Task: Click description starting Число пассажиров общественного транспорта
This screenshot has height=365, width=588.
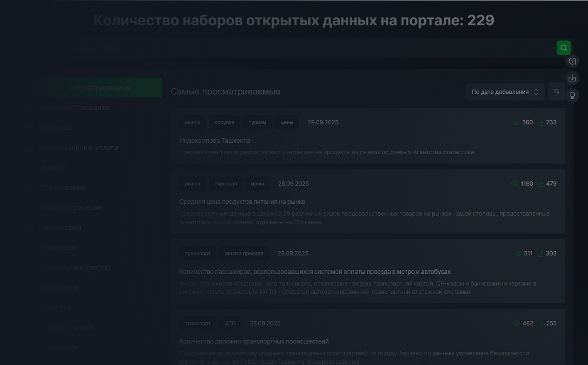Action: pos(358,287)
